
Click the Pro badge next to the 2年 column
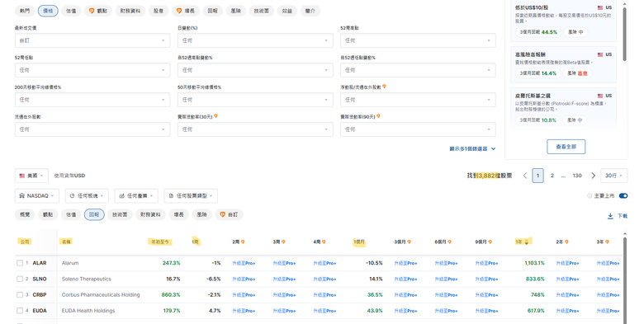[566, 242]
